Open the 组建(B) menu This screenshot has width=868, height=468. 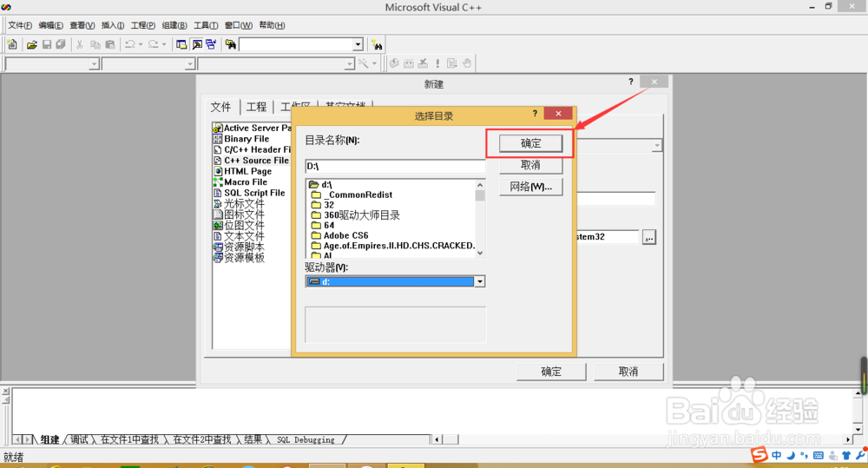[x=174, y=25]
